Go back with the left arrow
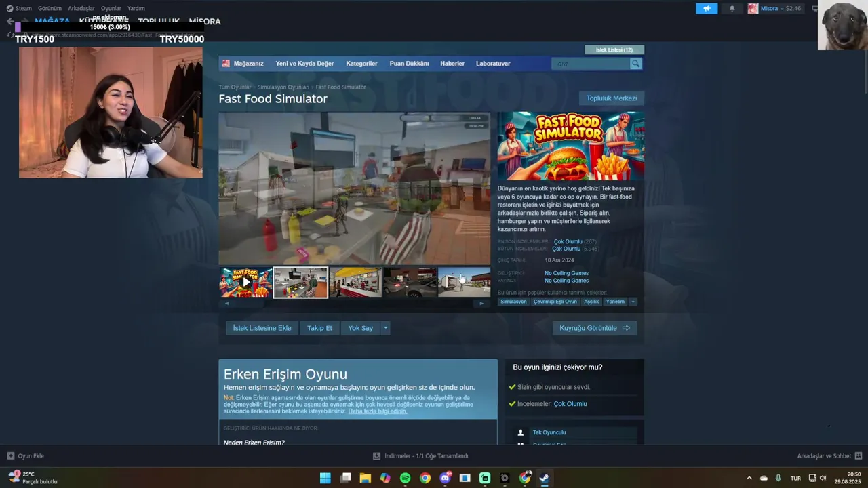 click(x=9, y=22)
